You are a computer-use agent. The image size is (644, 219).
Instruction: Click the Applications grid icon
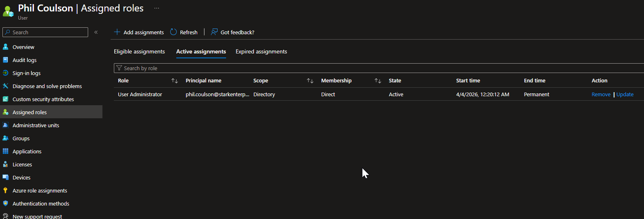[5, 151]
